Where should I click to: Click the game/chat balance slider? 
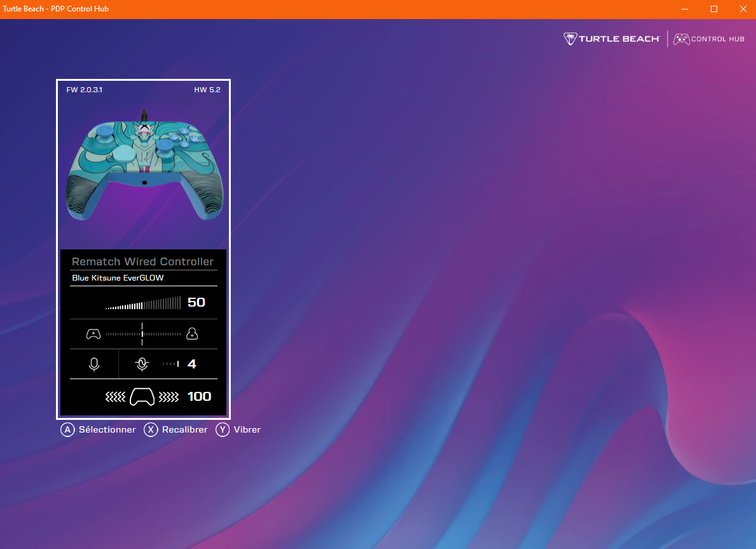pyautogui.click(x=142, y=334)
